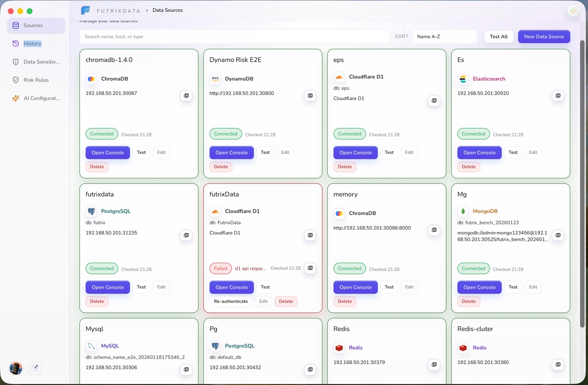Open Console for chromadb-1.4.0
The height and width of the screenshot is (385, 588).
[108, 153]
